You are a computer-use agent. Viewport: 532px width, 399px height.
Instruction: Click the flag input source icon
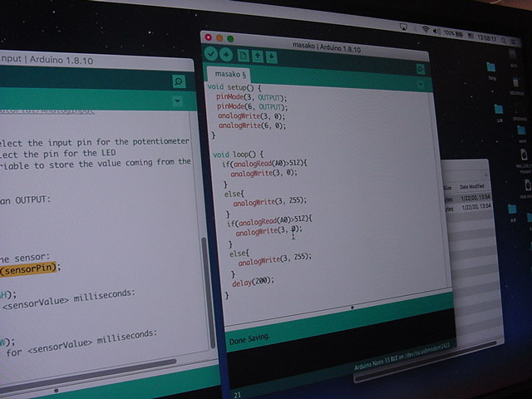point(470,36)
